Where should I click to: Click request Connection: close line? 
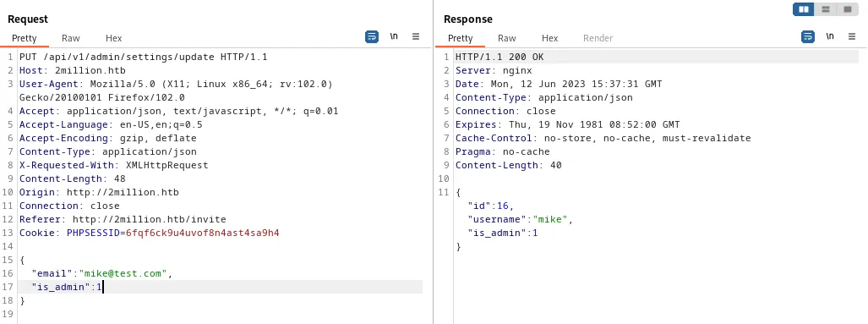pyautogui.click(x=69, y=206)
